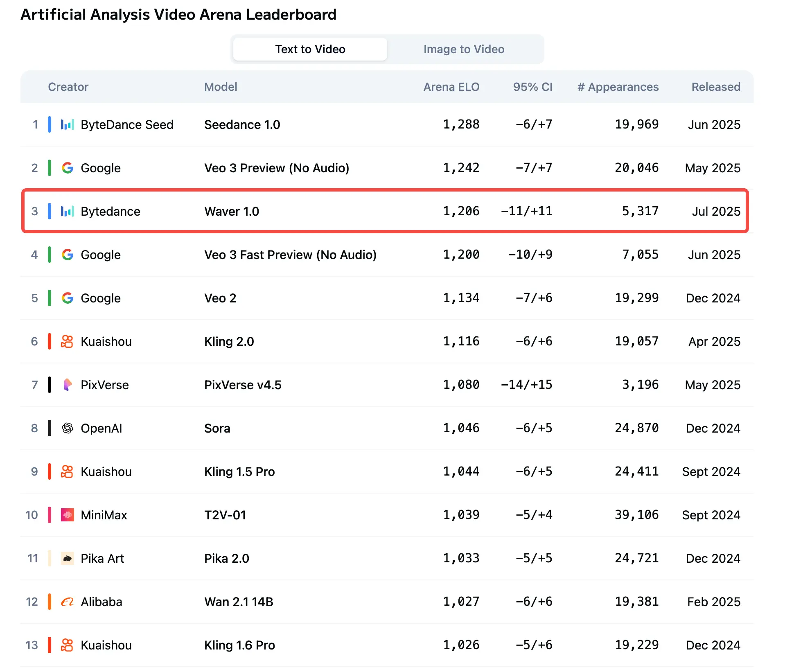Click the 1,288 Arena ELO score

461,124
